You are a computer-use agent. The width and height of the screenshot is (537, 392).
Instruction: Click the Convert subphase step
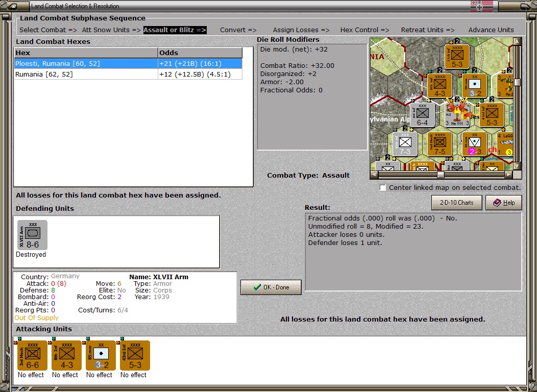(238, 30)
